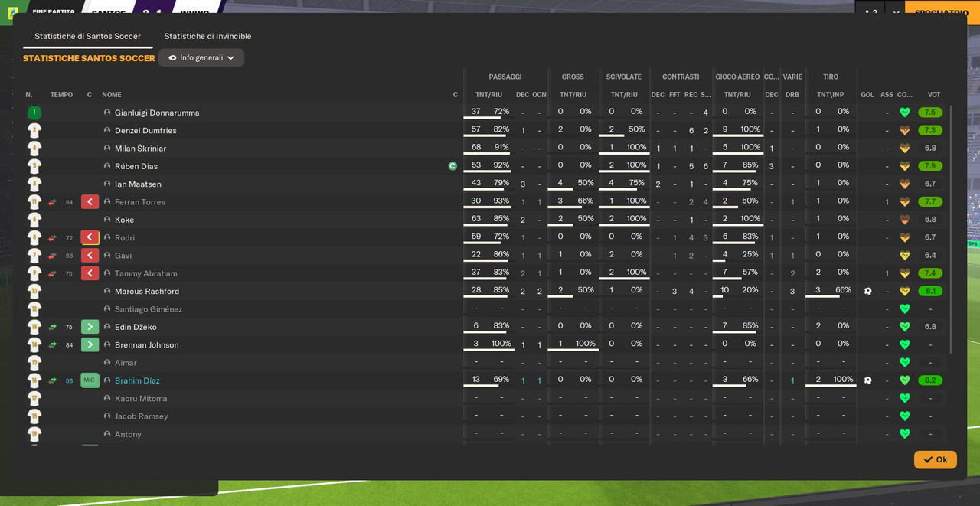980x506 pixels.
Task: Open Marcus Rashford's player name link
Action: click(147, 291)
